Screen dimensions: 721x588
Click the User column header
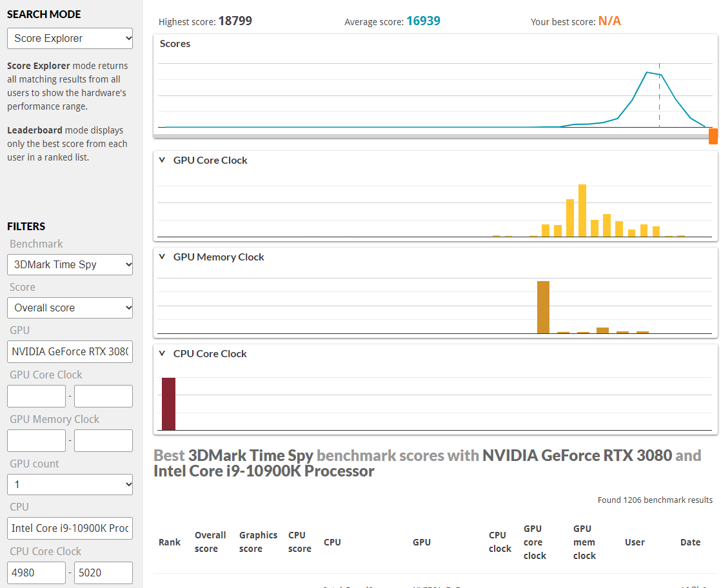(635, 542)
